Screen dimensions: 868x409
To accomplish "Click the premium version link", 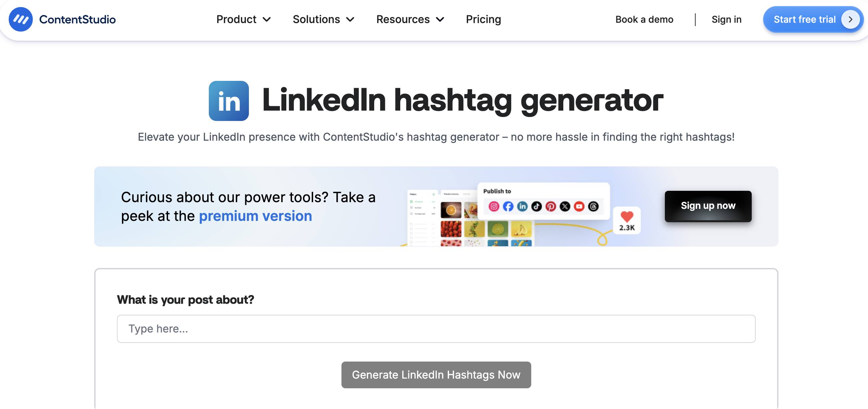I will 255,216.
